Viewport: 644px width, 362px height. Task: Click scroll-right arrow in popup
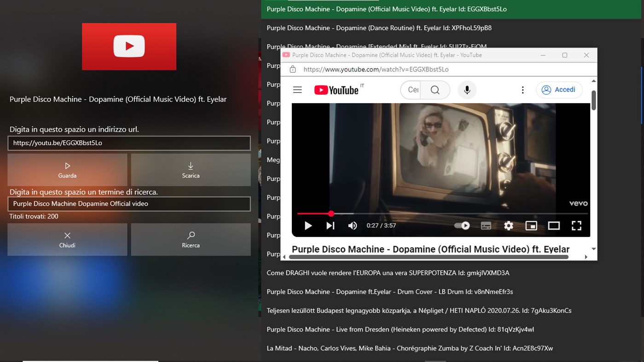click(586, 257)
